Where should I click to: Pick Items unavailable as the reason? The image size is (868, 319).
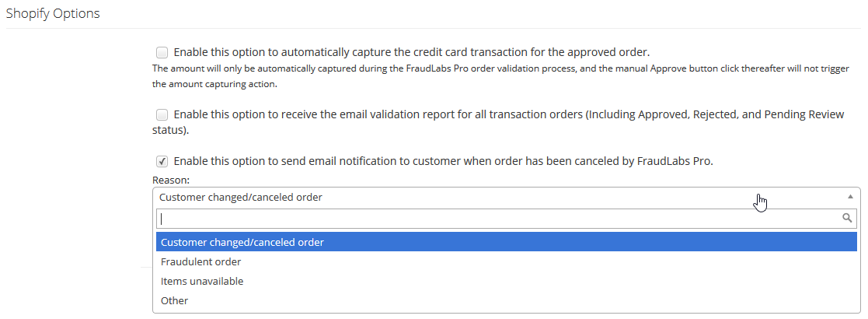[507, 282]
